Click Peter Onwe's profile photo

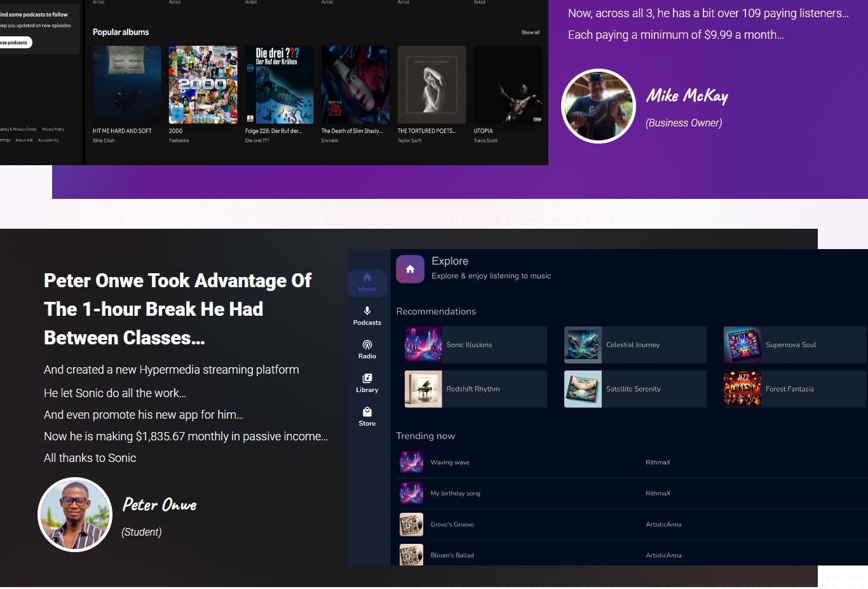tap(75, 515)
